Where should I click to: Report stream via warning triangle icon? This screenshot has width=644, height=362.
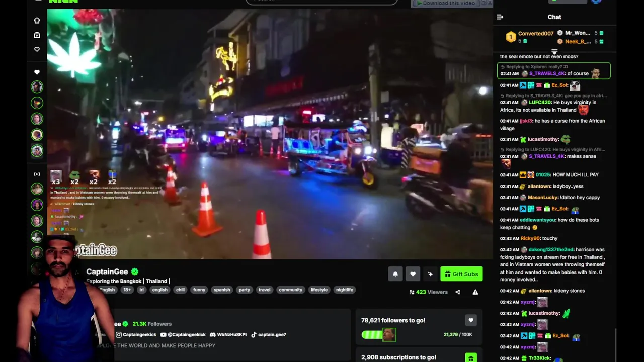(475, 292)
